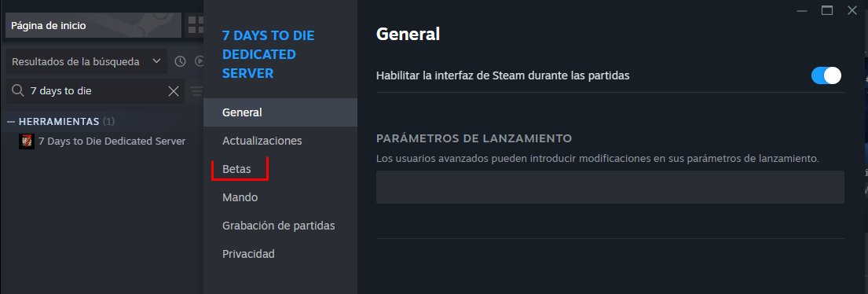Click the Página de inicio button
Image resolution: width=868 pixels, height=294 pixels.
[93, 25]
